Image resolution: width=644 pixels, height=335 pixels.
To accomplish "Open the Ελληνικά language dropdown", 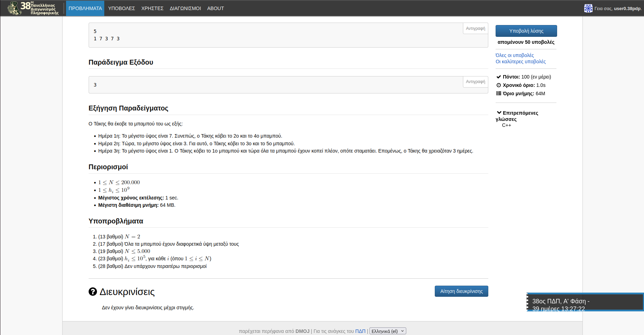I will coord(388,331).
